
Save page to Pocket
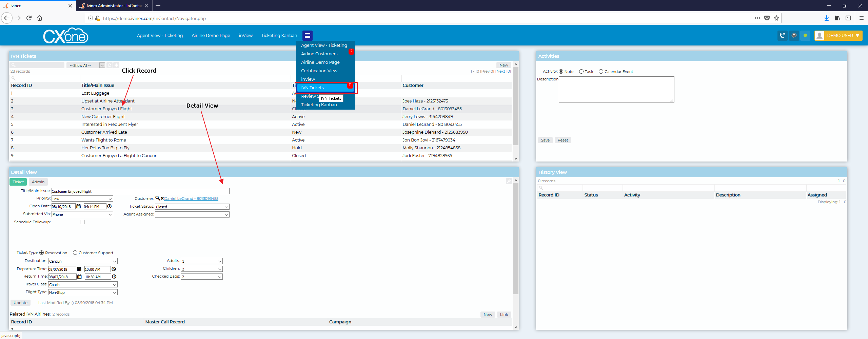[x=767, y=18]
